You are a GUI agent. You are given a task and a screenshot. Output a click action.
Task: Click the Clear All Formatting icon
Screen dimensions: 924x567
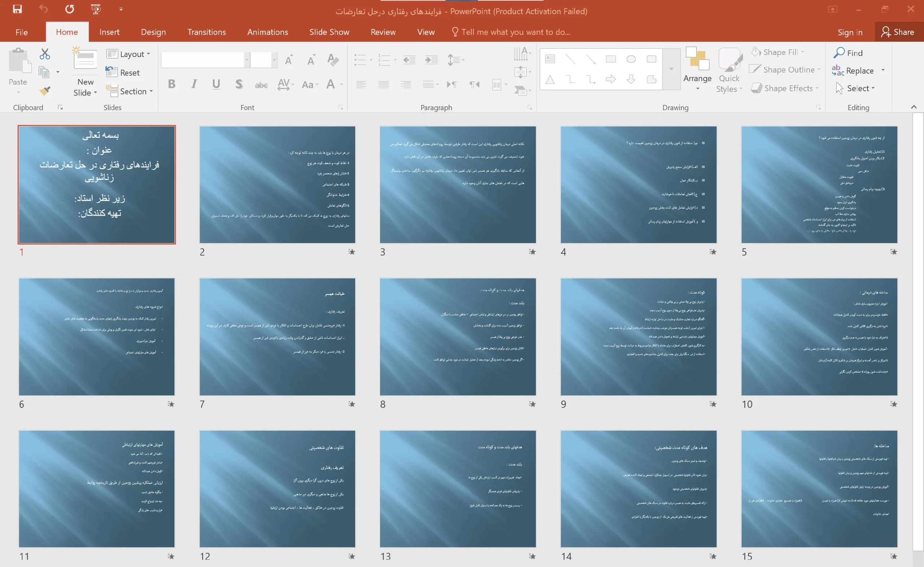click(x=333, y=60)
